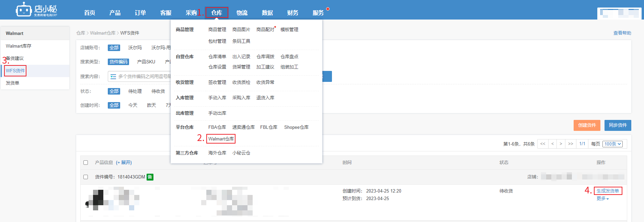Viewport: 644px width, 222px height.
Task: Open 备货建议 in the left sidebar
Action: click(15, 58)
